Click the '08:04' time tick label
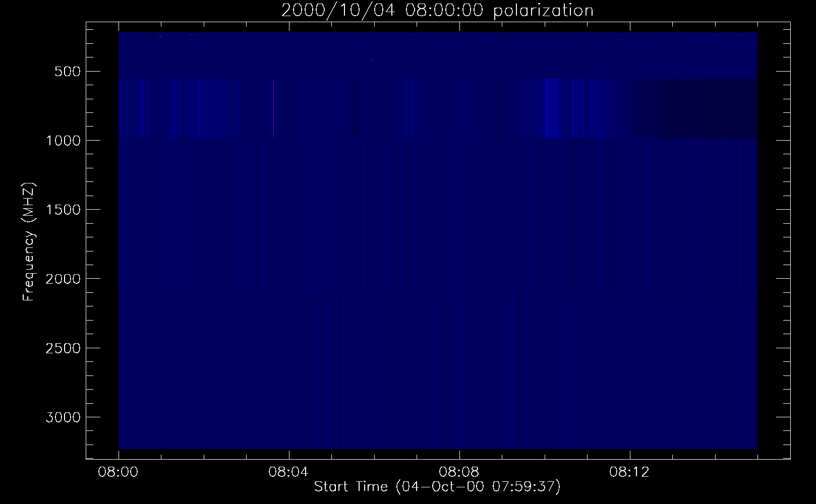Viewport: 816px width, 504px height. 289,473
